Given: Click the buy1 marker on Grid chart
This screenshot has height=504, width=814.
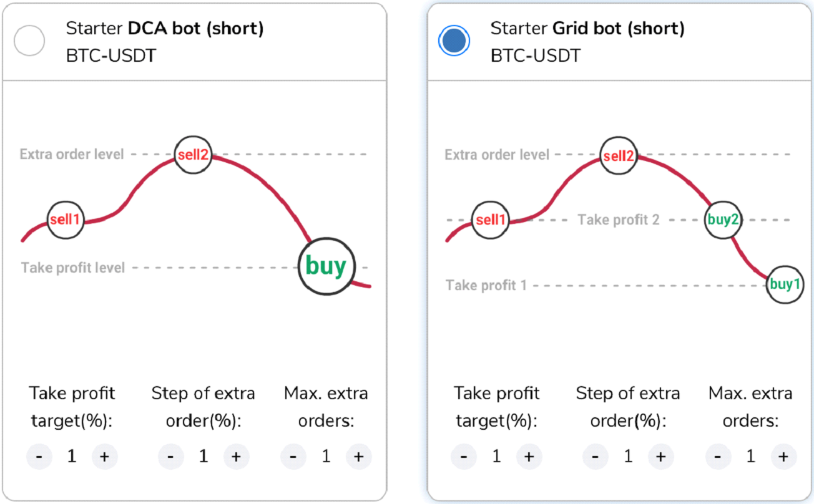Looking at the screenshot, I should (785, 284).
